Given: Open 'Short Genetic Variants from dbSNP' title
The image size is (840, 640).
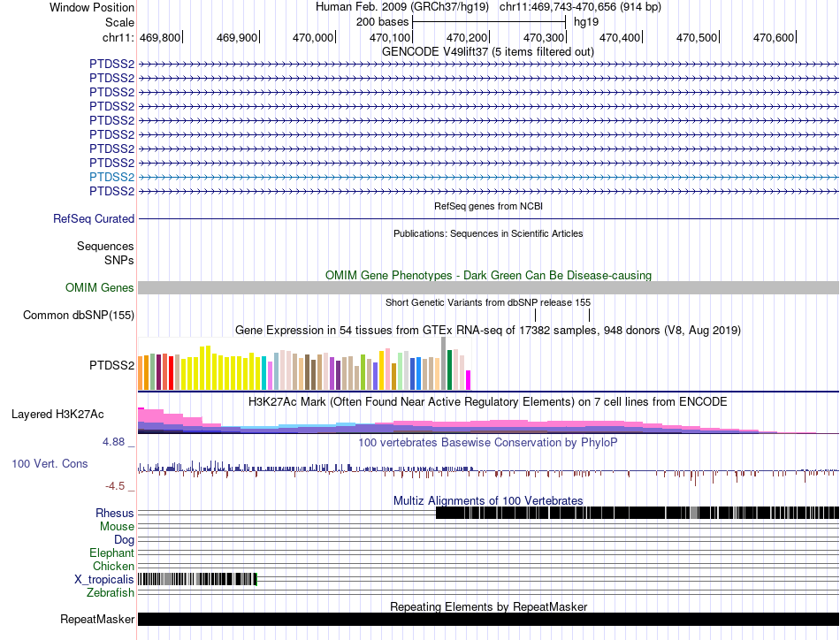Looking at the screenshot, I should coord(488,302).
